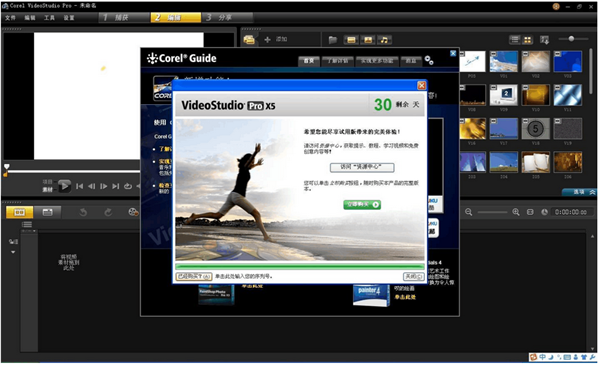Select the V01 video thumbnail
The width and height of the screenshot is (600, 365).
click(504, 62)
